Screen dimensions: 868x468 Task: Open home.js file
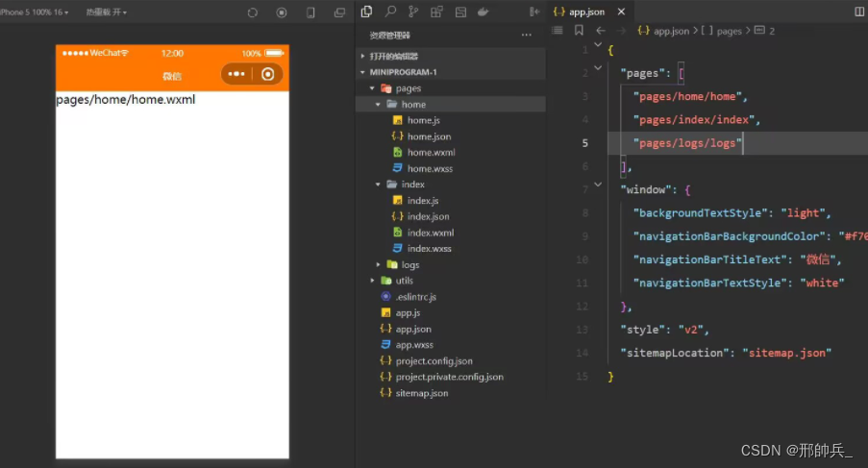pyautogui.click(x=424, y=120)
